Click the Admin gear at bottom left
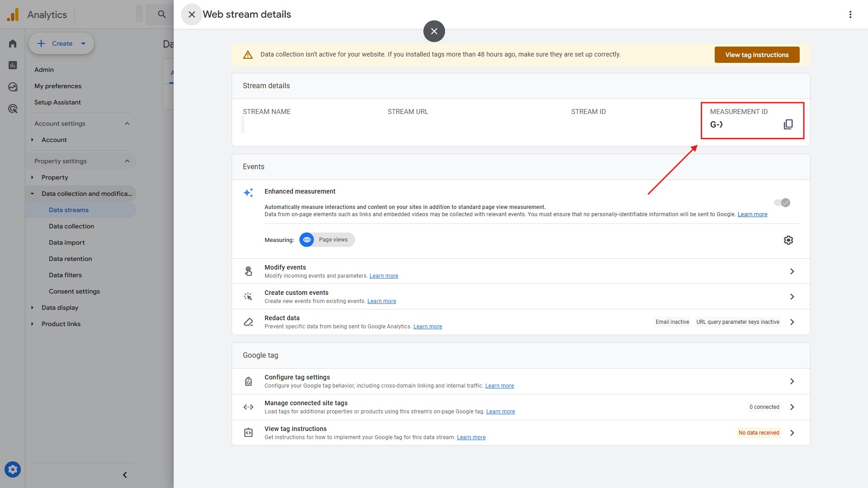Viewport: 868px width, 488px height. click(13, 469)
